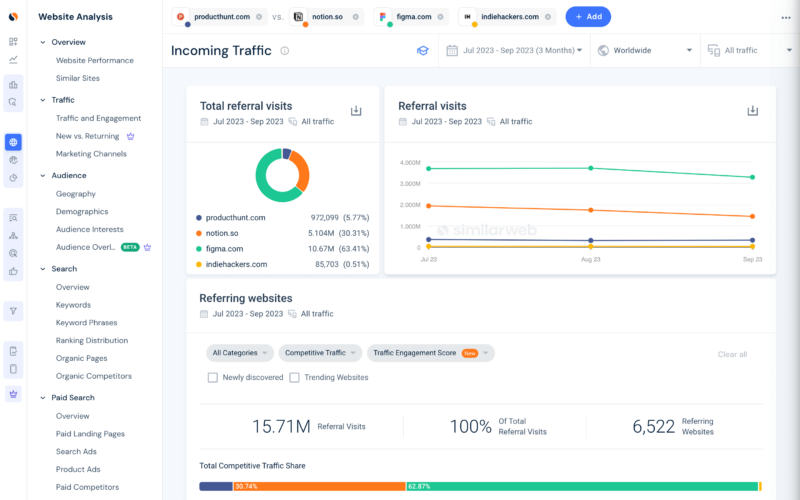Select Marketing Channels menu item
The width and height of the screenshot is (800, 500).
(91, 154)
